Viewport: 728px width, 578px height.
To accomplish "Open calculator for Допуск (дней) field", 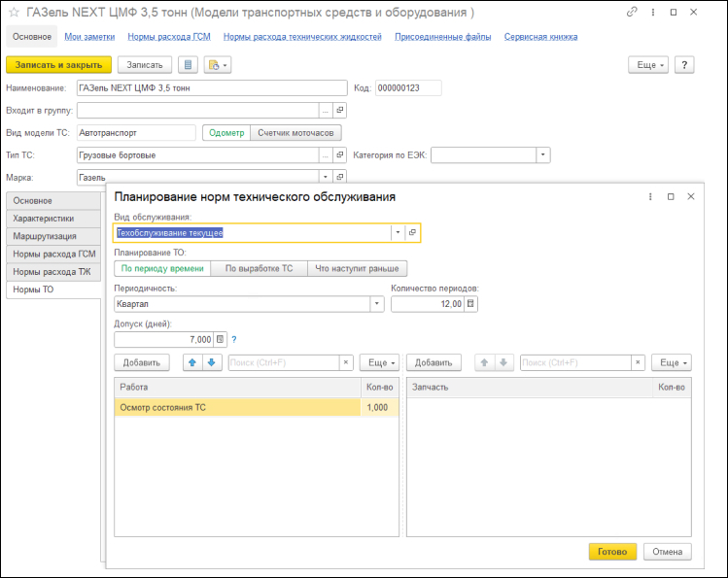I will [220, 339].
